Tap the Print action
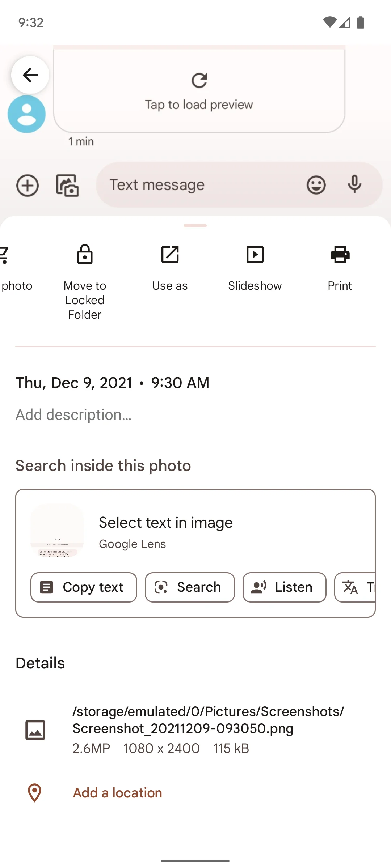Viewport: 391px width, 868px height. pos(340,268)
